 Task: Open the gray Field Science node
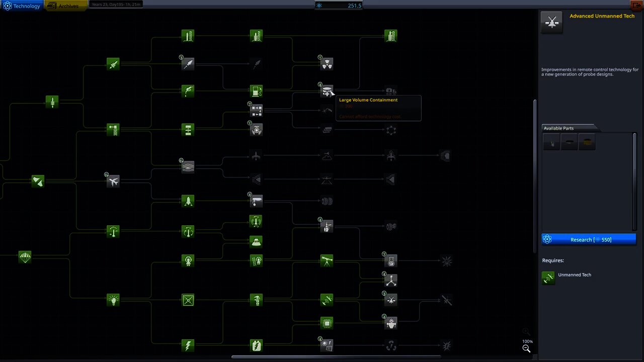tap(327, 226)
